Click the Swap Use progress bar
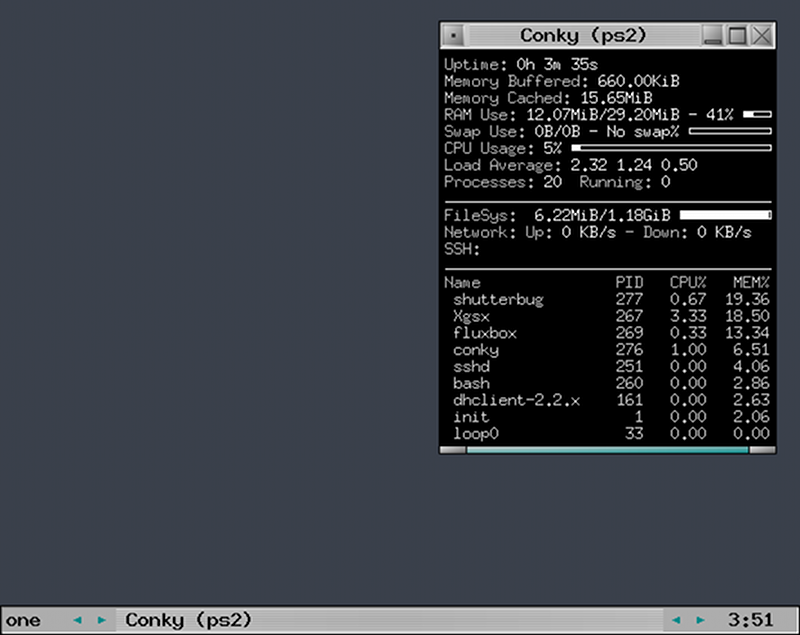 pos(730,131)
